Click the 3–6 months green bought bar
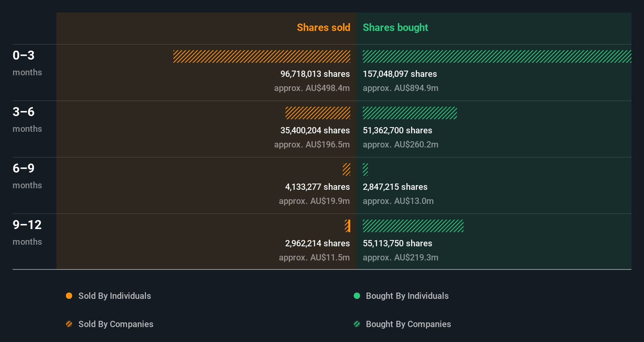 pos(410,113)
